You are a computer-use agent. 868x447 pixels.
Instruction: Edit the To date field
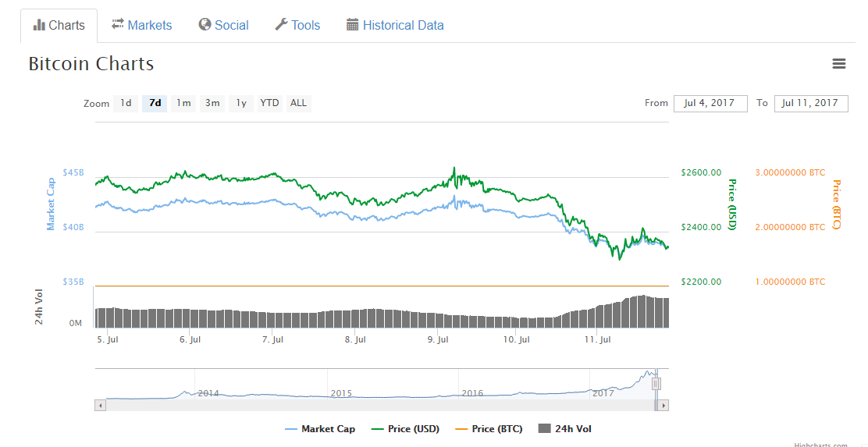pyautogui.click(x=811, y=104)
